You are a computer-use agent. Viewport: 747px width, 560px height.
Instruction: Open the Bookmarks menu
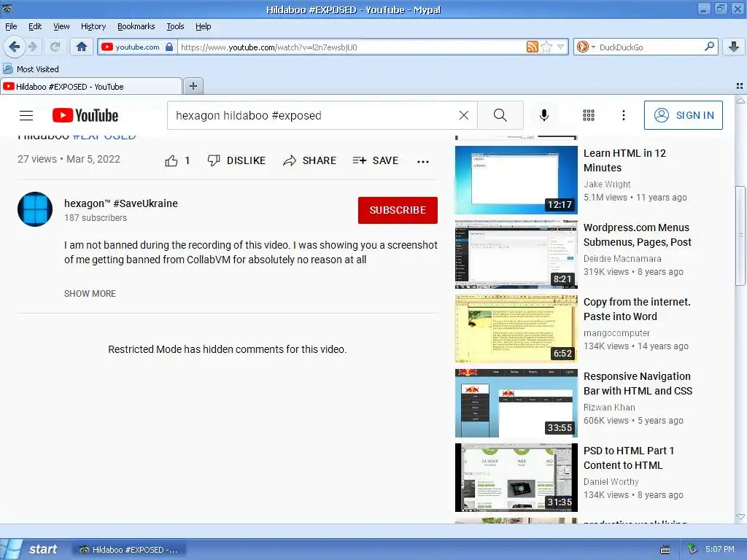[x=136, y=26]
